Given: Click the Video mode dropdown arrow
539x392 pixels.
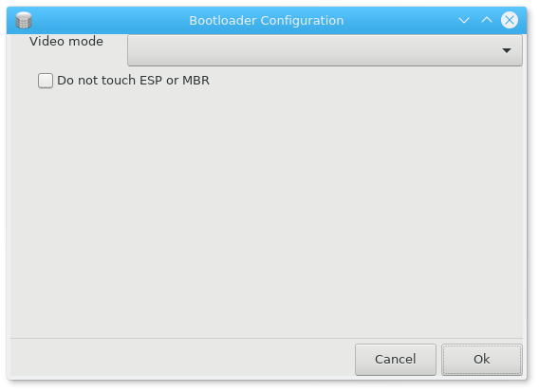Looking at the screenshot, I should (x=507, y=50).
